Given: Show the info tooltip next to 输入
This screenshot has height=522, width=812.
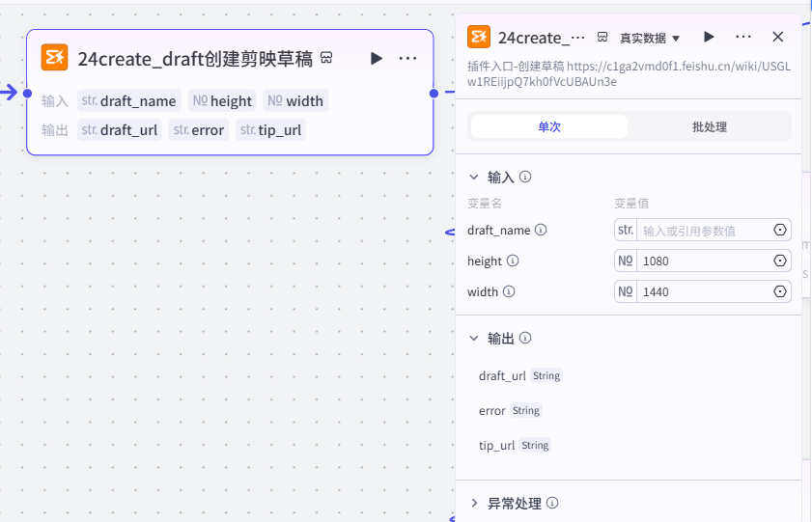Looking at the screenshot, I should (x=525, y=177).
